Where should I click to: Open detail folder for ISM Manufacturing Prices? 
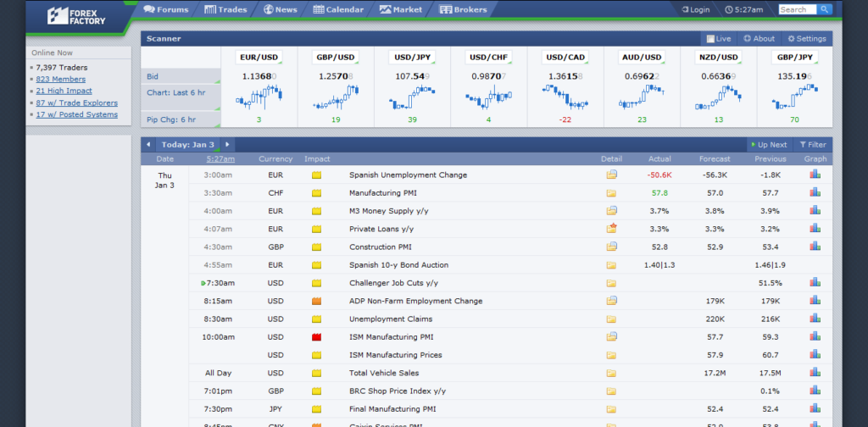pos(611,355)
